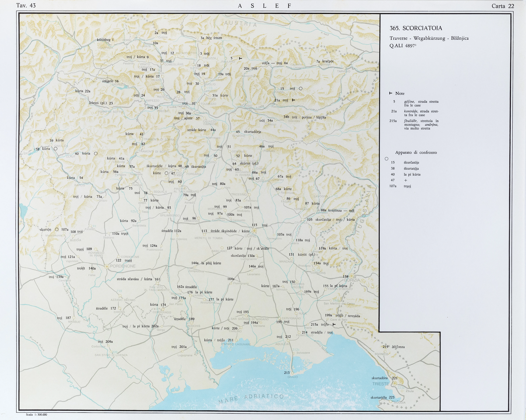Click the circle marker next to 38 kúrta
526x420 pixels.
tap(56, 149)
